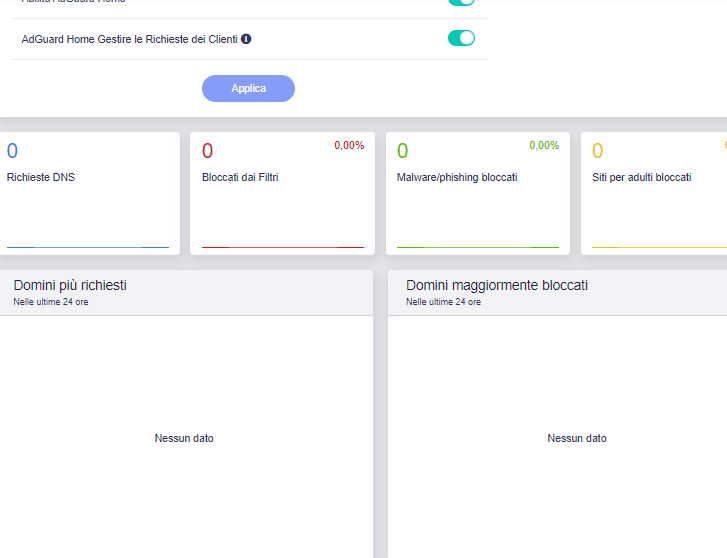Open the Bloccati dai Filtri card
Viewport: 727px width, 558px height.
[282, 194]
